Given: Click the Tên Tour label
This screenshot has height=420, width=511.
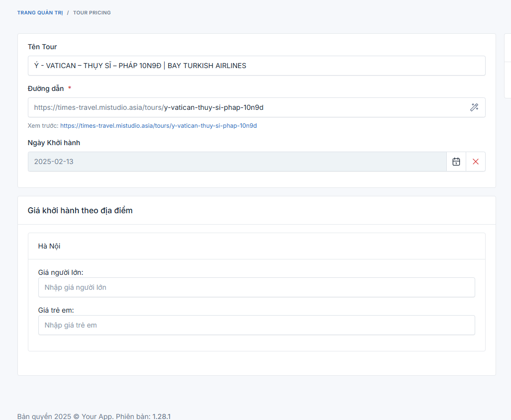Looking at the screenshot, I should (x=42, y=47).
